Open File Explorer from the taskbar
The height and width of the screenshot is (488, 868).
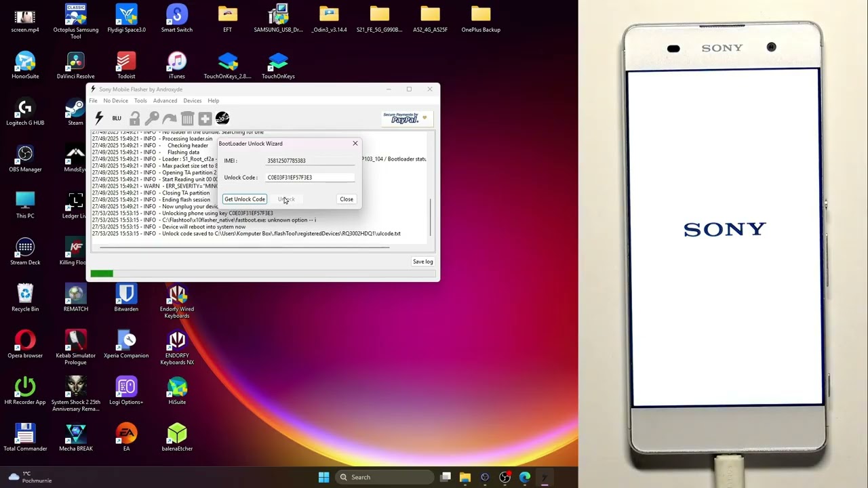[465, 477]
